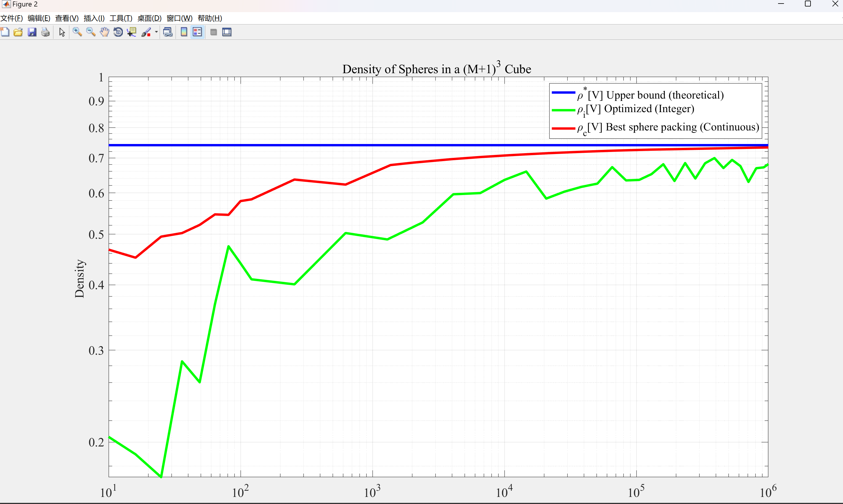The height and width of the screenshot is (504, 843).
Task: Click the legend box in the plot
Action: pos(655,111)
